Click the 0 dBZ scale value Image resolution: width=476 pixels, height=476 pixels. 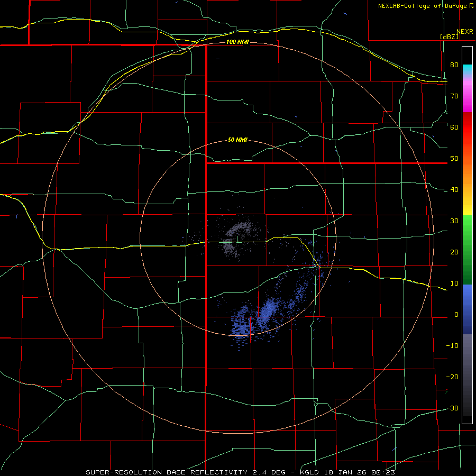click(456, 315)
